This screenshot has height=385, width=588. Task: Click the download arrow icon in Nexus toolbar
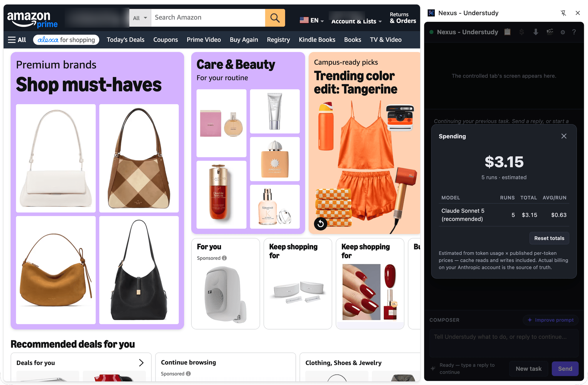[536, 32]
